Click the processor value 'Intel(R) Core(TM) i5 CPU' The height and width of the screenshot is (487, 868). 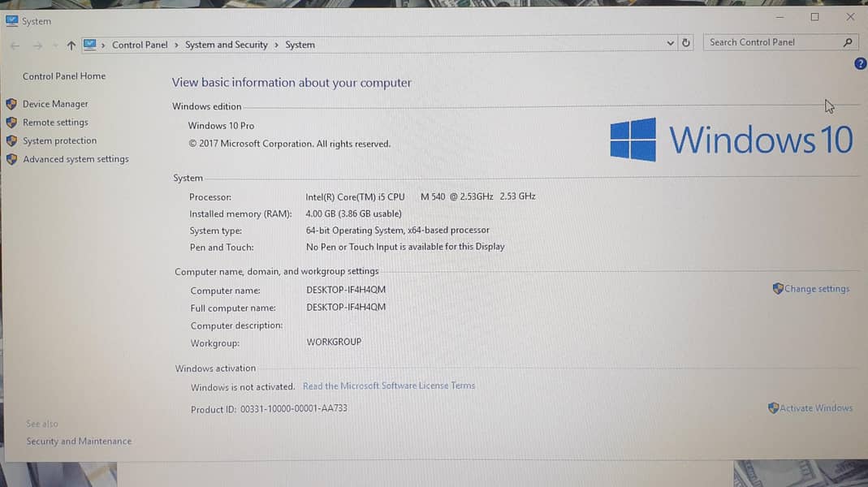pos(355,197)
